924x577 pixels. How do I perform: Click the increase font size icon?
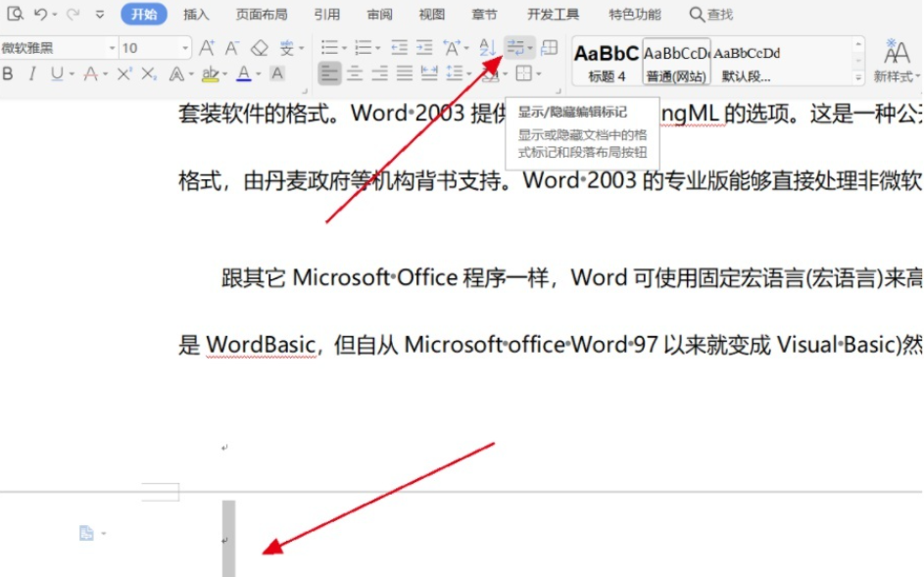pos(207,48)
